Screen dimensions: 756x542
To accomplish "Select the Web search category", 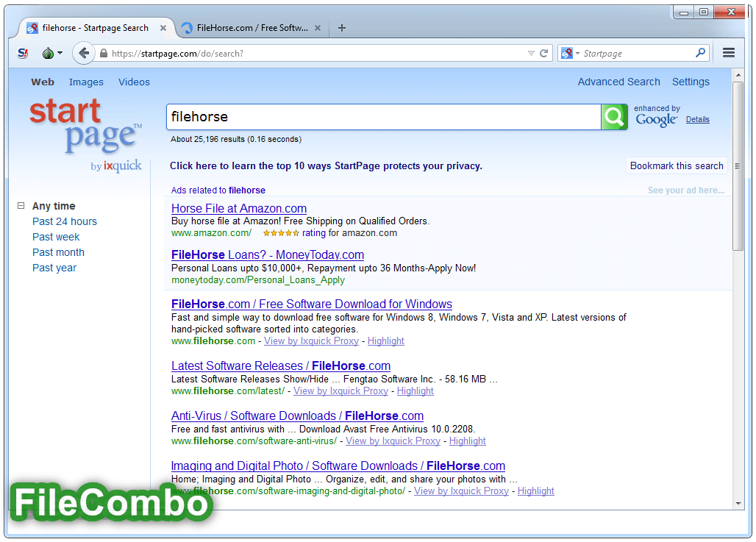I will click(x=43, y=82).
